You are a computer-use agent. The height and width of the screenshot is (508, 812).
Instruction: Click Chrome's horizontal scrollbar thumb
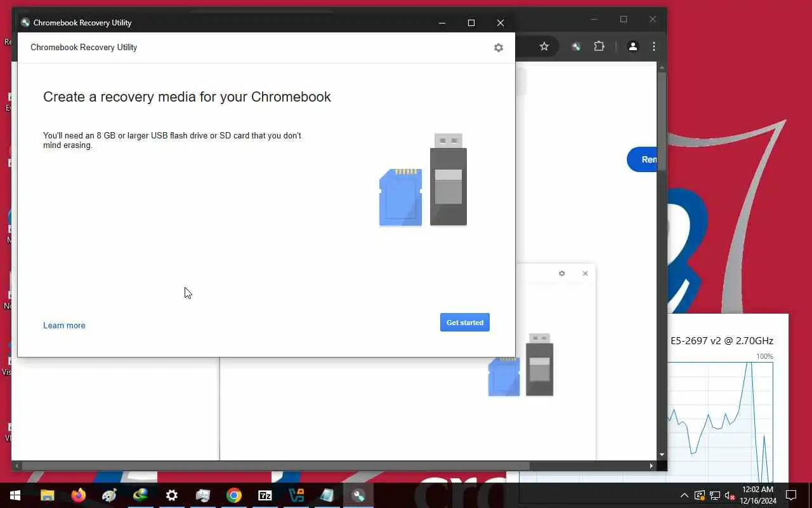pyautogui.click(x=276, y=465)
